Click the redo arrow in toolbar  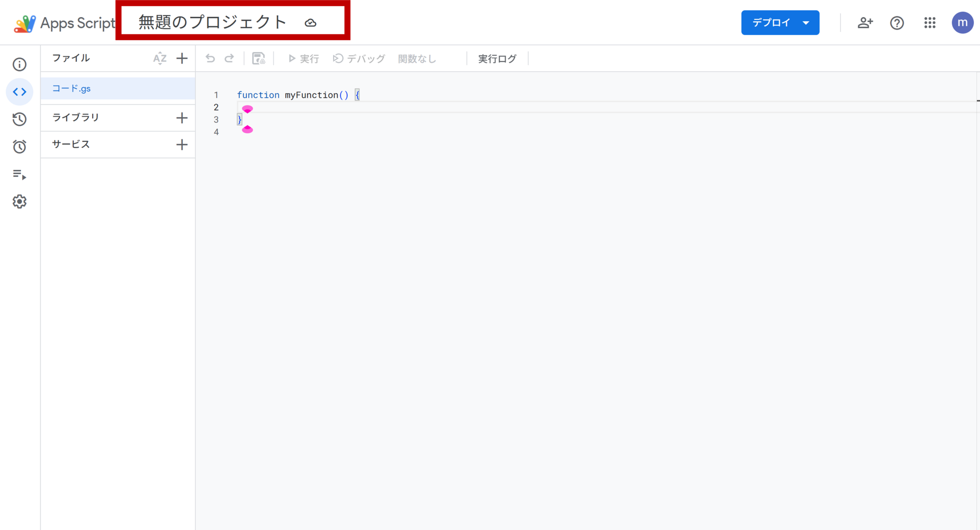[x=229, y=59]
